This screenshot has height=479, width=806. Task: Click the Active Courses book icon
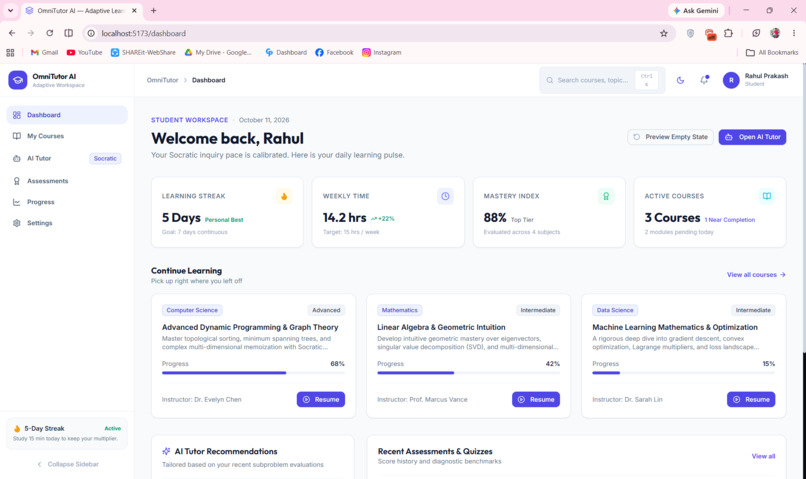767,196
